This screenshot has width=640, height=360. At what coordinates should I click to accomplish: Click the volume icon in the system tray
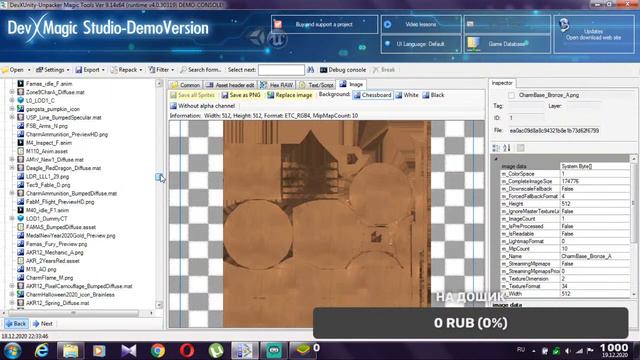(568, 351)
